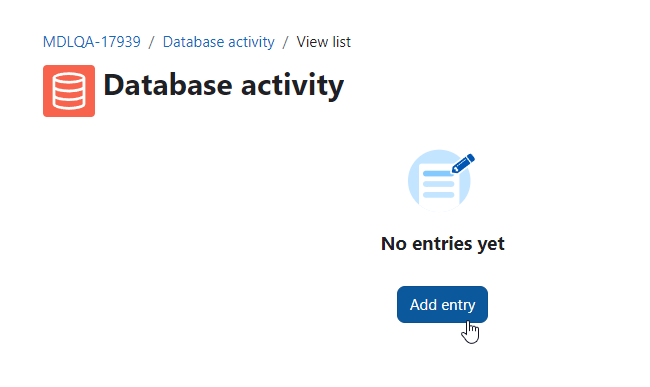Click the orange Database activity icon

tap(69, 91)
